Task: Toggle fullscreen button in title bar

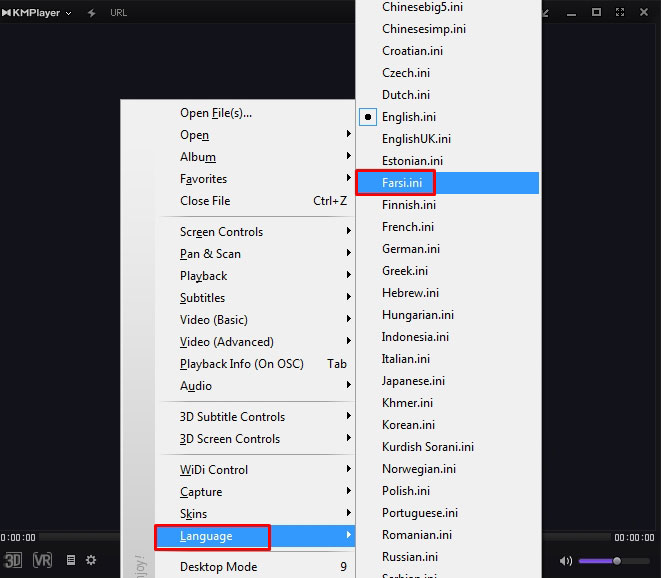Action: click(x=620, y=12)
